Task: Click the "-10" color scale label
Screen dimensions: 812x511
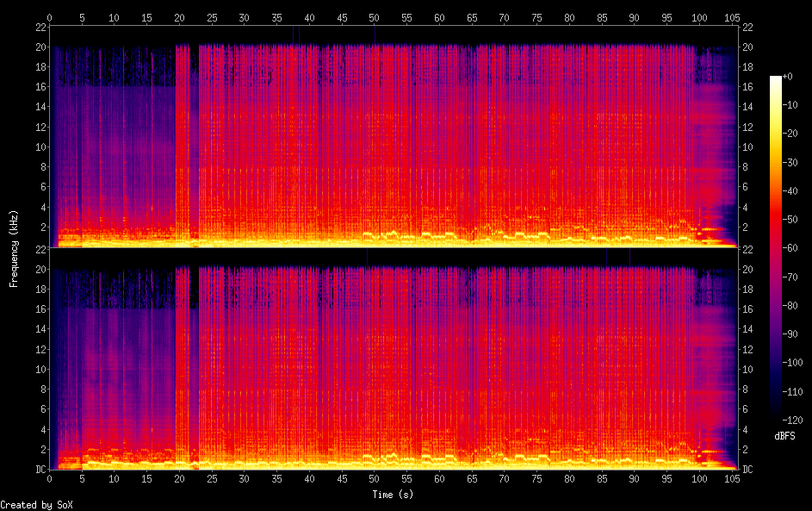Action: (x=790, y=104)
